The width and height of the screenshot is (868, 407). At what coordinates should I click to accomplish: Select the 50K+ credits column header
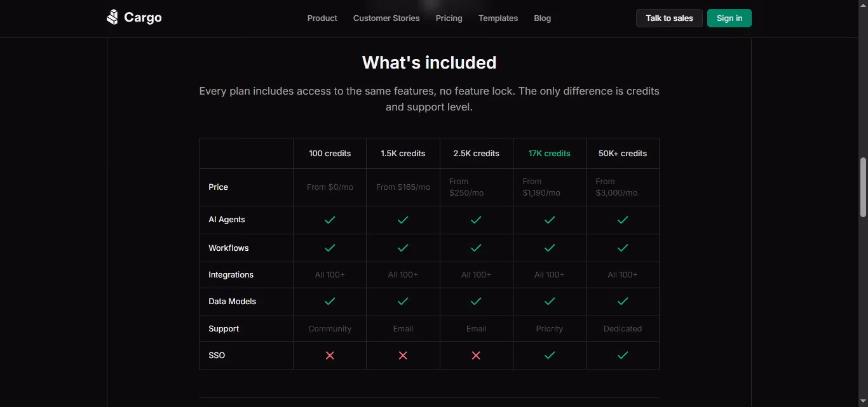tap(623, 154)
